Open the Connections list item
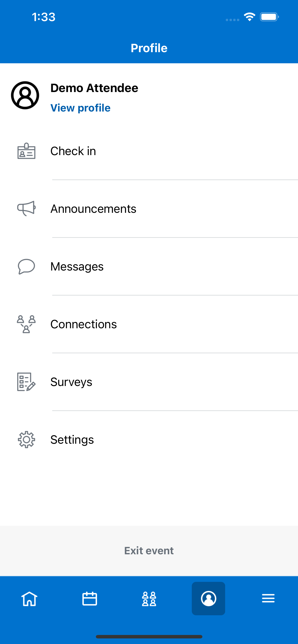 click(x=149, y=324)
